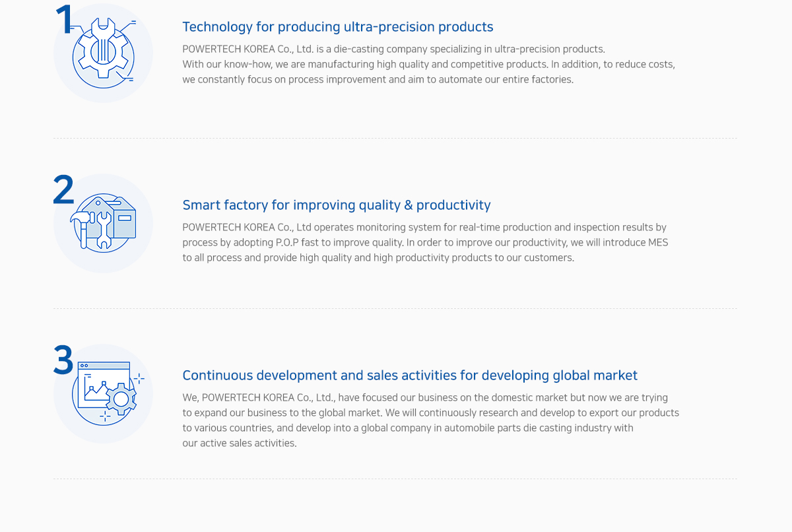Click the text 'our active sales activities.'
Image resolution: width=792 pixels, height=532 pixels.
[x=240, y=443]
